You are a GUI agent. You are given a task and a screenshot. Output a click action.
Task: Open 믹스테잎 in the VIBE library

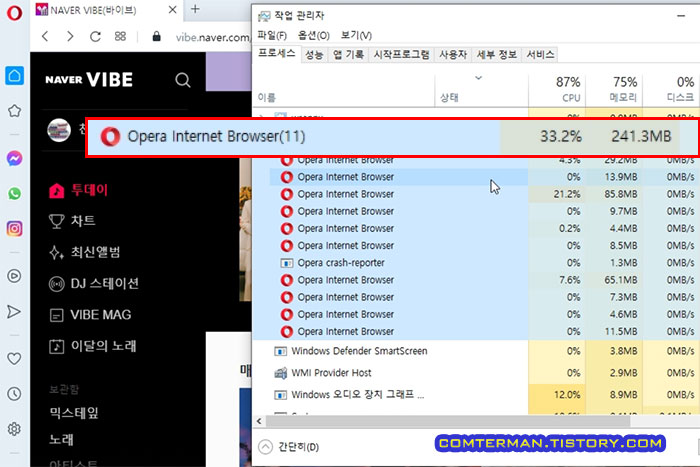pos(74,413)
